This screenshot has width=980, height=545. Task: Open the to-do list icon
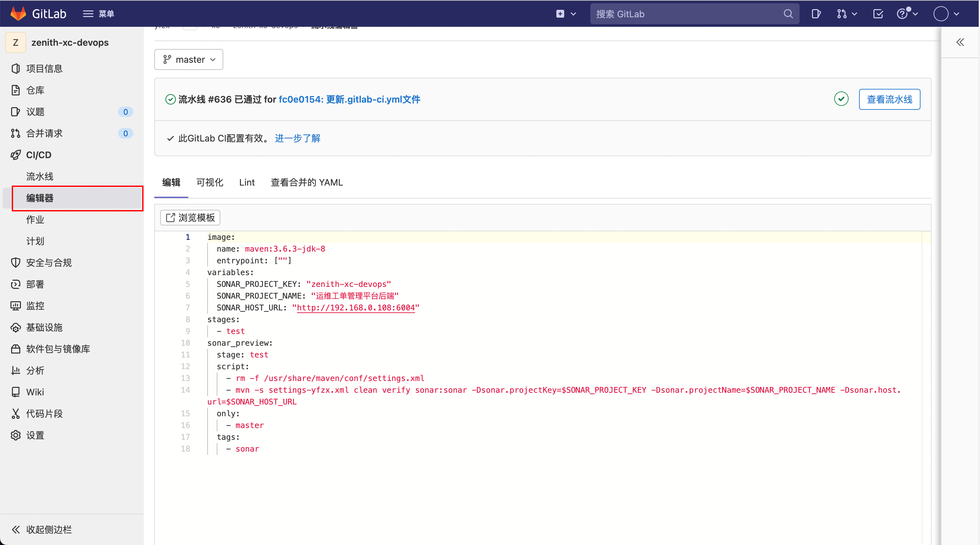(878, 14)
